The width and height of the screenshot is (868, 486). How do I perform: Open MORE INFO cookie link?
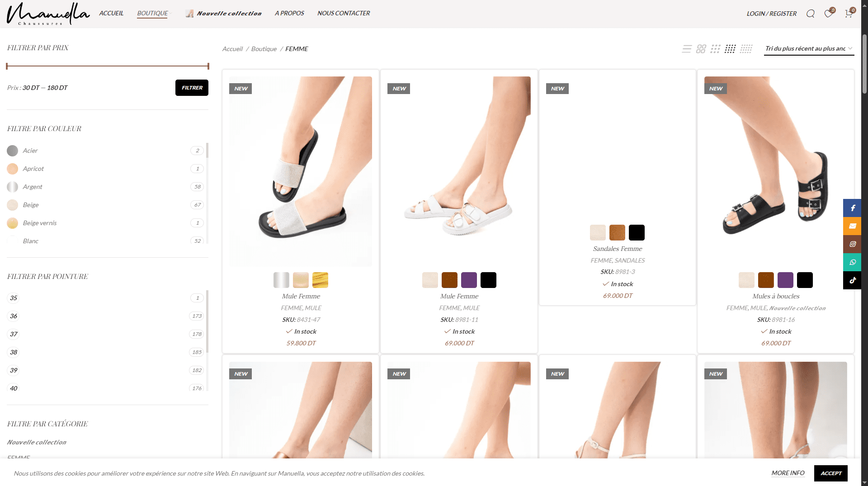point(788,473)
